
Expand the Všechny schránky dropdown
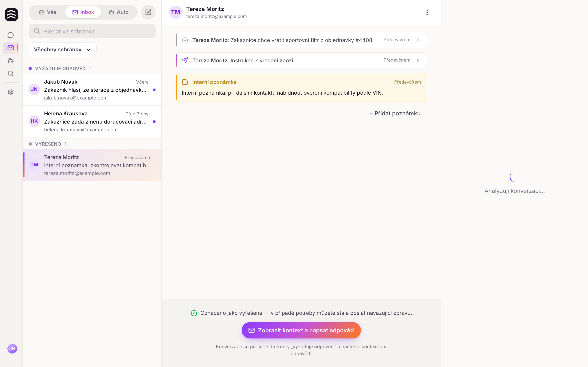coord(62,50)
